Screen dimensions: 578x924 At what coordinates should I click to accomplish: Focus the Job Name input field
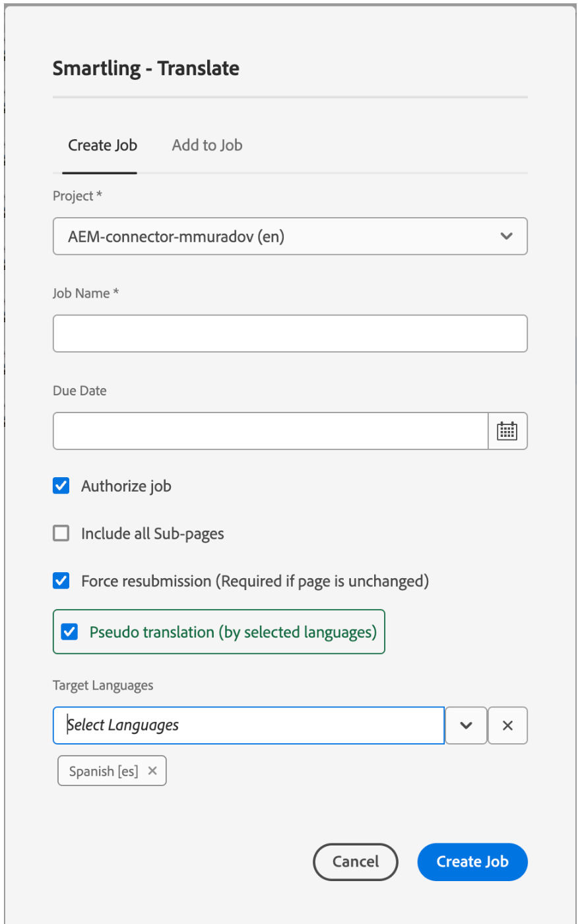[x=290, y=333]
